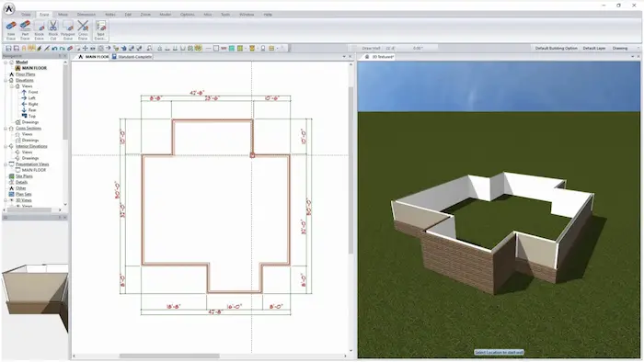Select the Item Erase tool
644x362 pixels.
point(11,30)
